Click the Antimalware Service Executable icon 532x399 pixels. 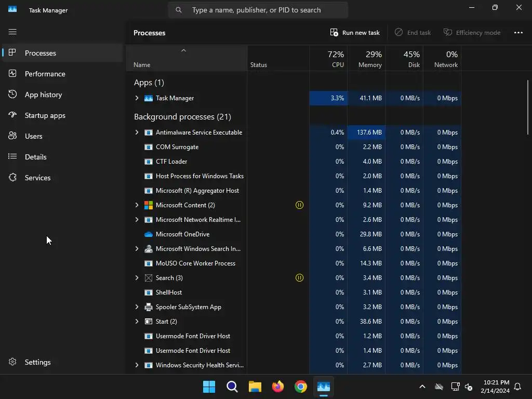(x=149, y=132)
